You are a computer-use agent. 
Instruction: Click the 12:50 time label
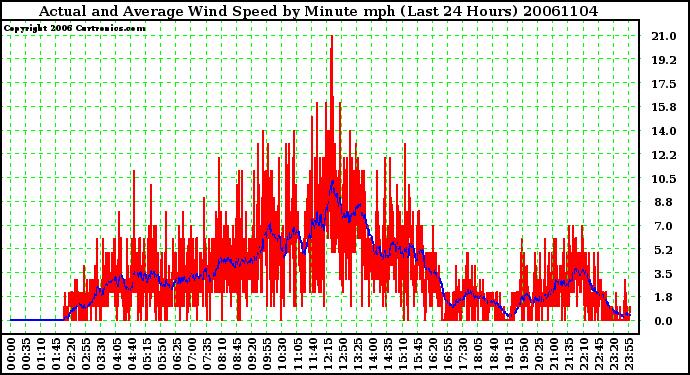coord(342,354)
